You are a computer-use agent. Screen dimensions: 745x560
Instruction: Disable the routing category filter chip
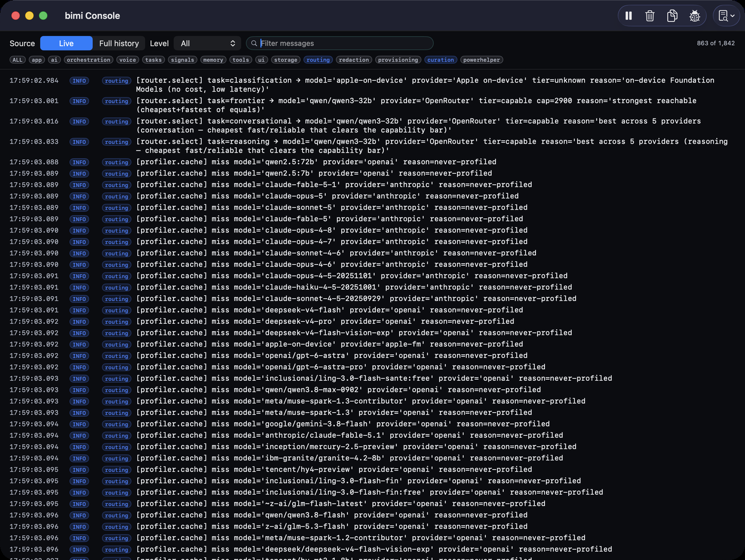click(x=318, y=60)
